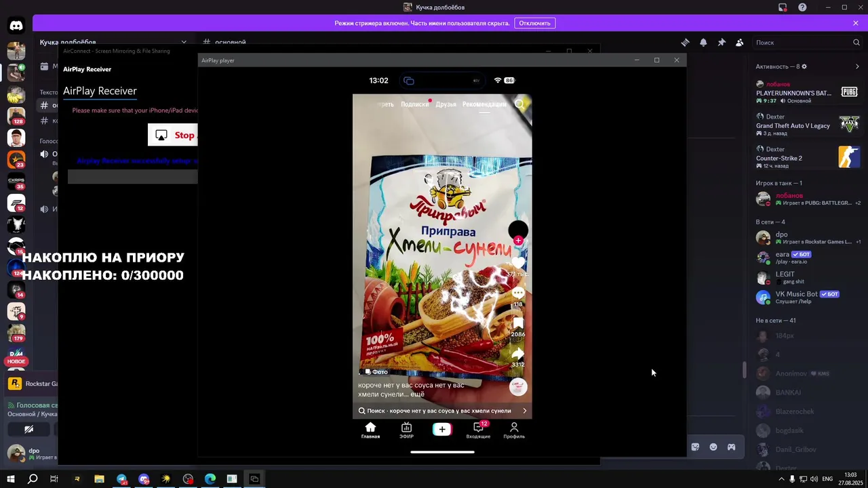
Task: Open the sticker picker in Discord chat bar
Action: click(695, 447)
